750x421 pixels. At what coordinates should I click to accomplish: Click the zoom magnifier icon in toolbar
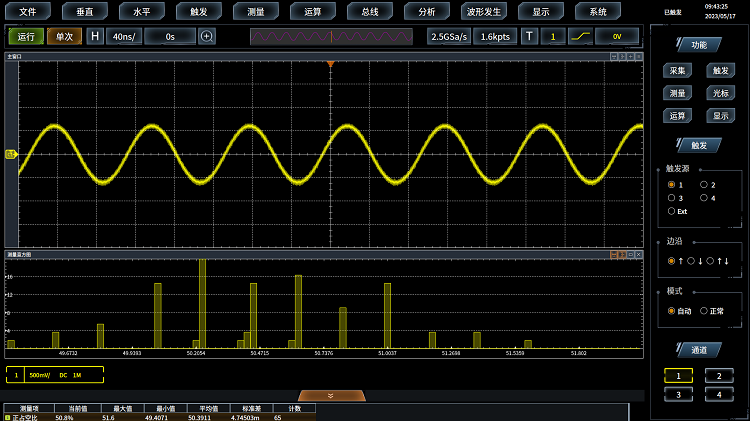click(x=207, y=36)
